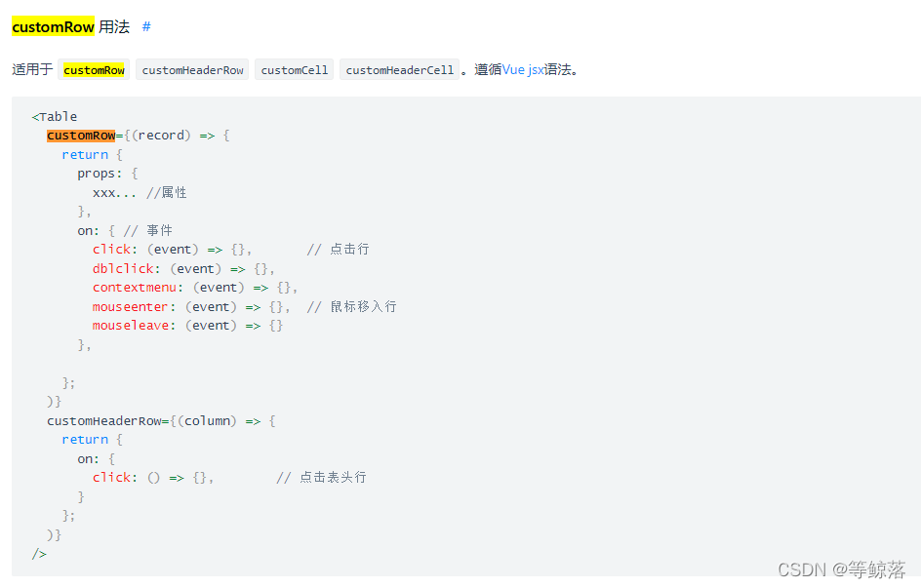Select the props keyword in code

[98, 173]
